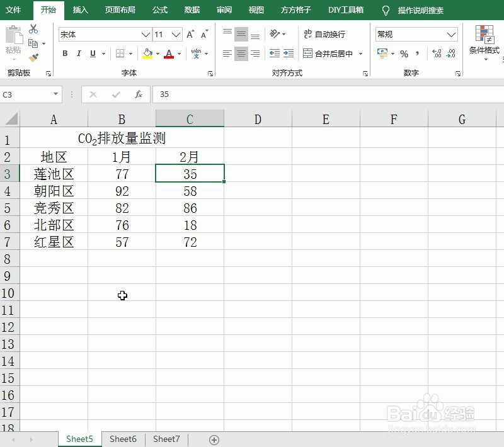
Task: Select the Format Painter icon
Action: pos(33,58)
